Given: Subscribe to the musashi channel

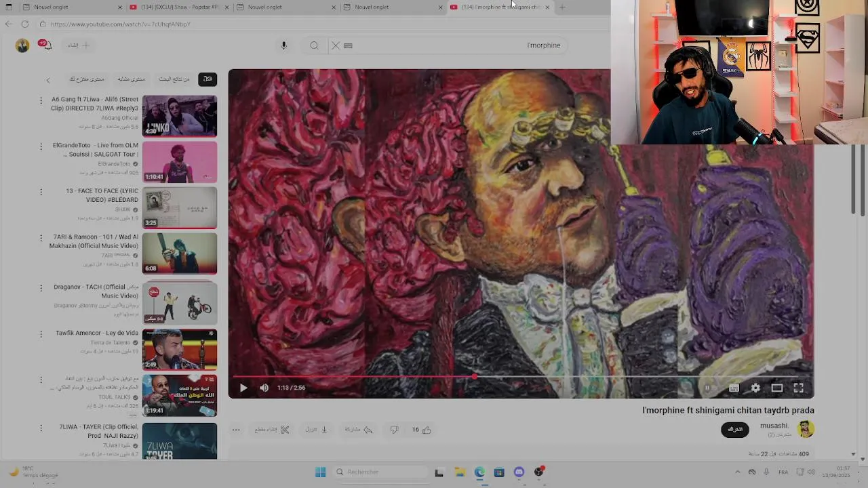Looking at the screenshot, I should point(735,429).
